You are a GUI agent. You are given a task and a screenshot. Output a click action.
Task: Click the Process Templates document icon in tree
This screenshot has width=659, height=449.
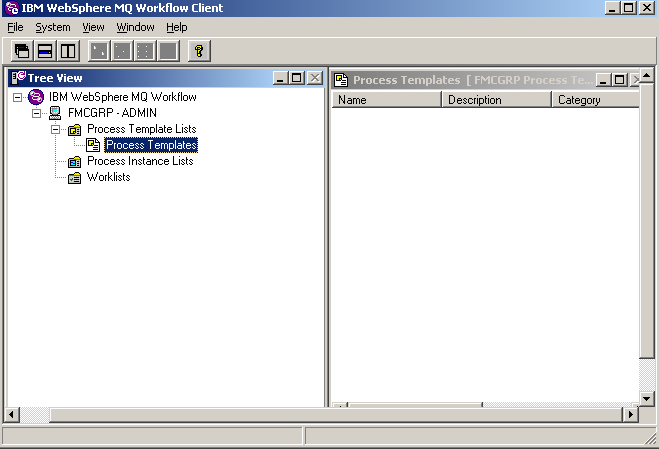93,145
